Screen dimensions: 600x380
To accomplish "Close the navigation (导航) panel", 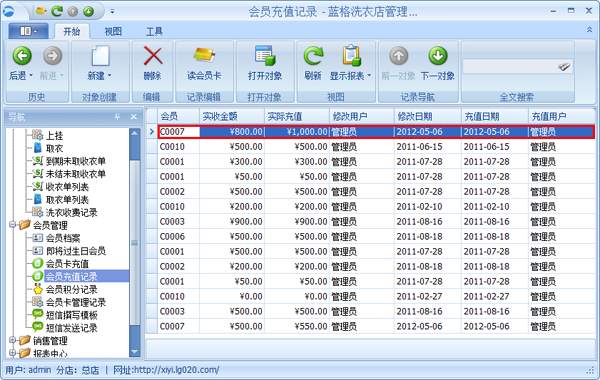I will tap(134, 117).
